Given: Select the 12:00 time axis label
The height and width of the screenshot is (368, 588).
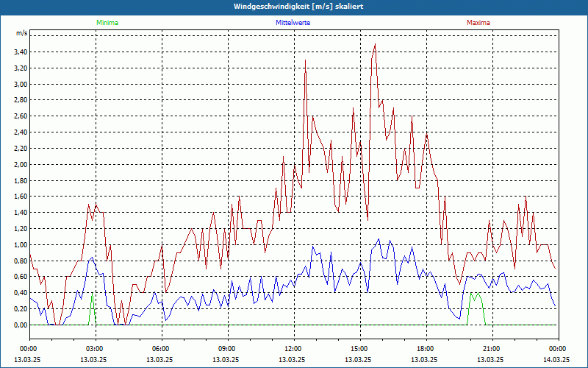Looking at the screenshot, I should click(x=293, y=349).
